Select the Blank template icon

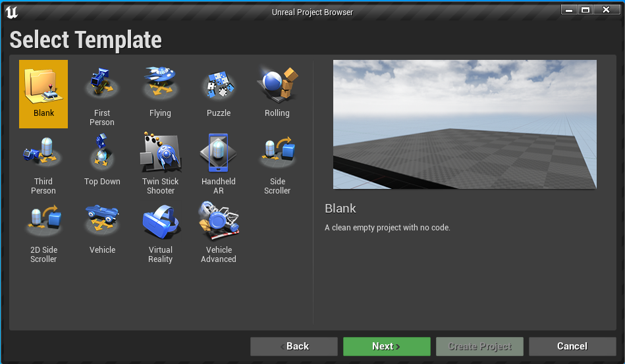click(x=43, y=94)
